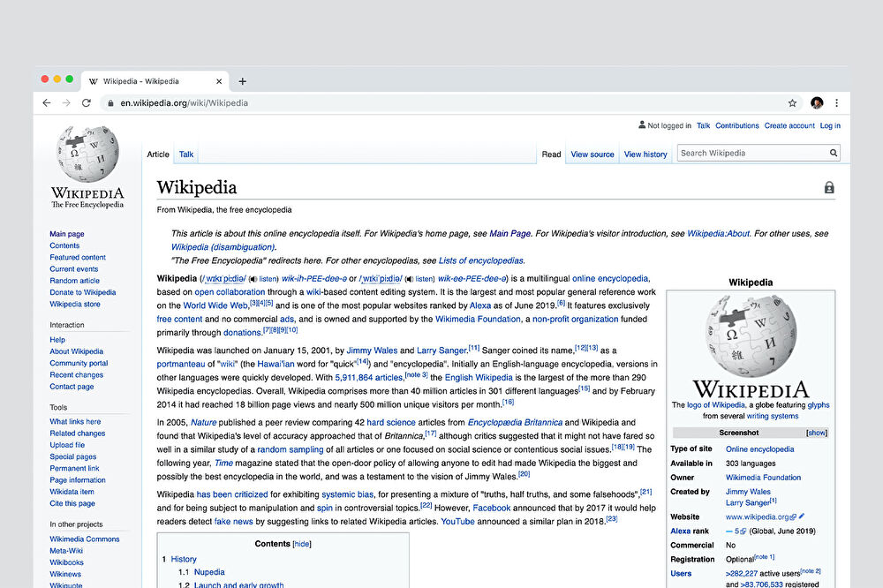883x588 pixels.
Task: Switch to the Article tab
Action: [158, 155]
